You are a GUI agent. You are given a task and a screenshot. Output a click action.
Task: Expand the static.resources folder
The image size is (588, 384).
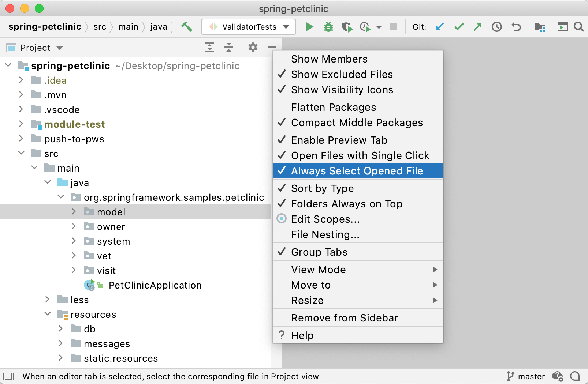point(60,358)
